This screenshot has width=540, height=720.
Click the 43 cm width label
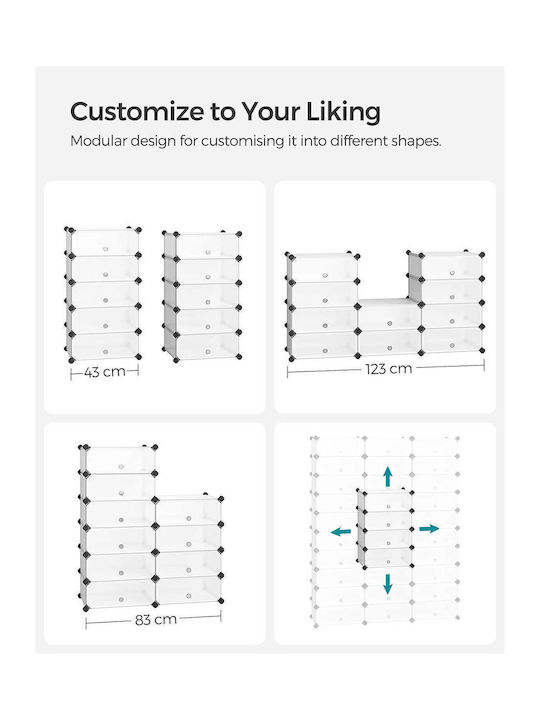[x=105, y=371]
